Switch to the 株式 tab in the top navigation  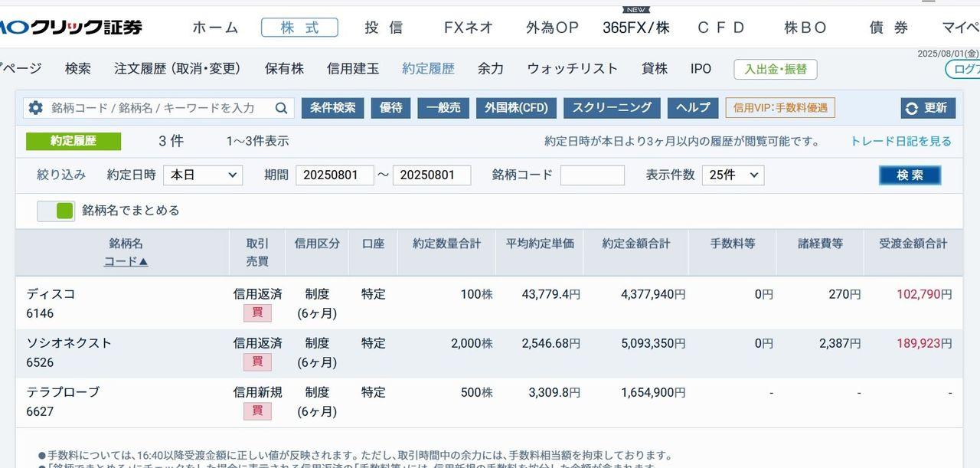click(299, 27)
